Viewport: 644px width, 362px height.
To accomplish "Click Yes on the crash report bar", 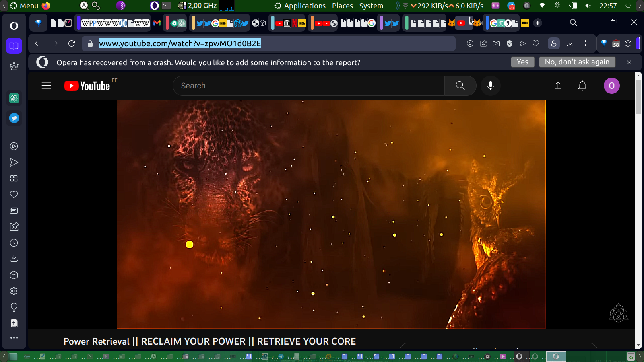I will pyautogui.click(x=522, y=62).
